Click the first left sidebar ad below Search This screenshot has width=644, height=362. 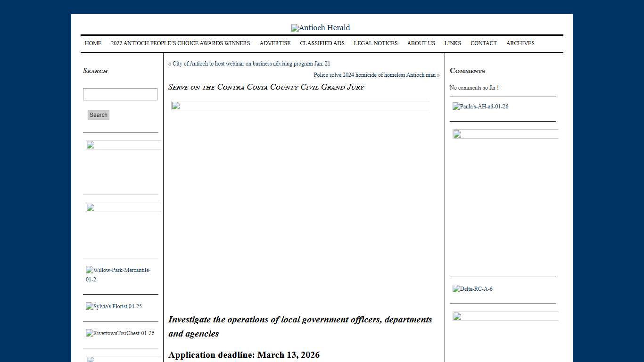pyautogui.click(x=123, y=145)
